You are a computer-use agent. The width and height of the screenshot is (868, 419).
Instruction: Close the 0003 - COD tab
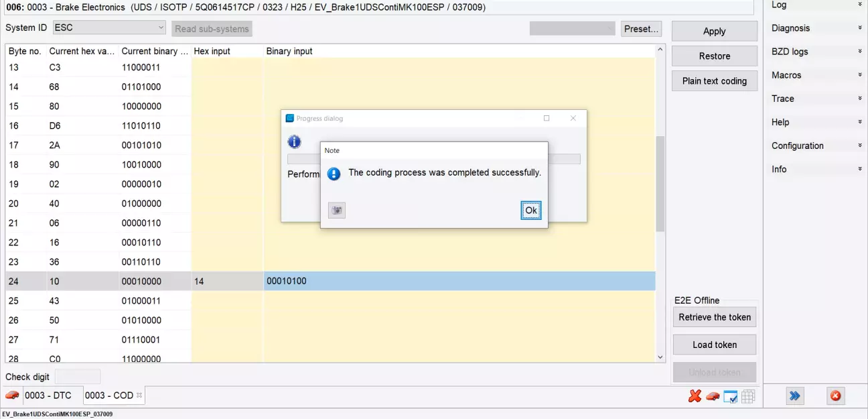point(139,396)
